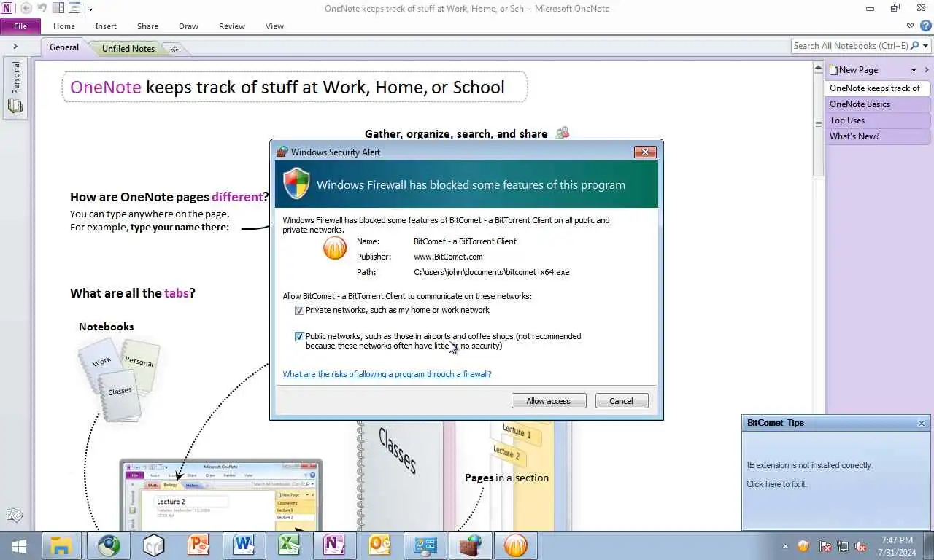
Task: Click the Security Alert title bar icon
Action: click(x=282, y=152)
